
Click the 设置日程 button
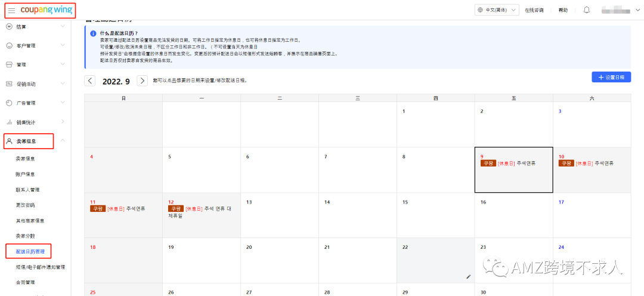[x=611, y=77]
